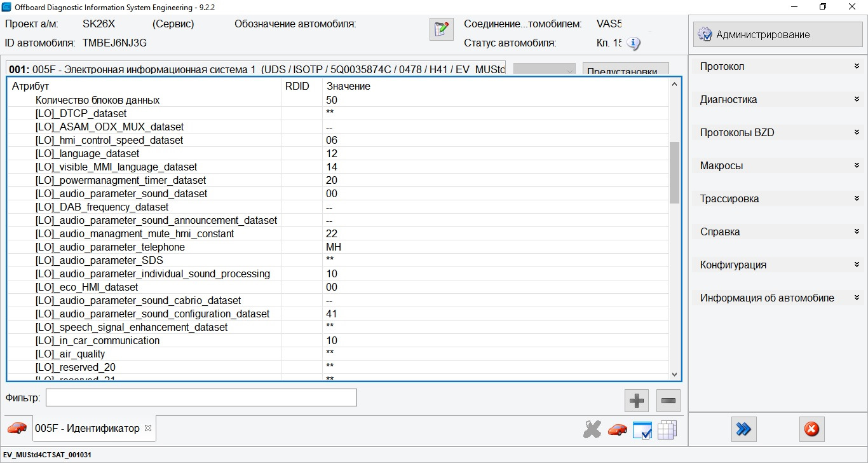This screenshot has height=463, width=868.
Task: Click the table scrollbar down arrow
Action: (674, 375)
